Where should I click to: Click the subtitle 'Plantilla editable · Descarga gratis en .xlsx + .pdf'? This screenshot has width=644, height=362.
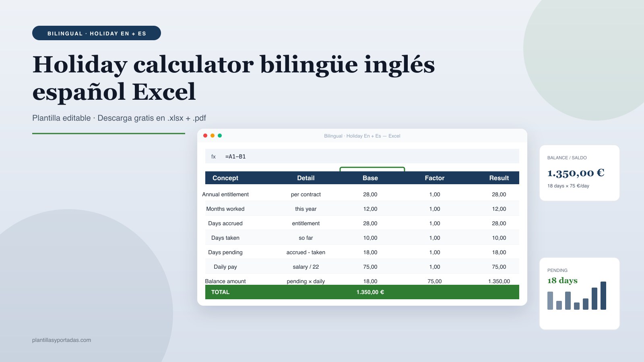119,118
